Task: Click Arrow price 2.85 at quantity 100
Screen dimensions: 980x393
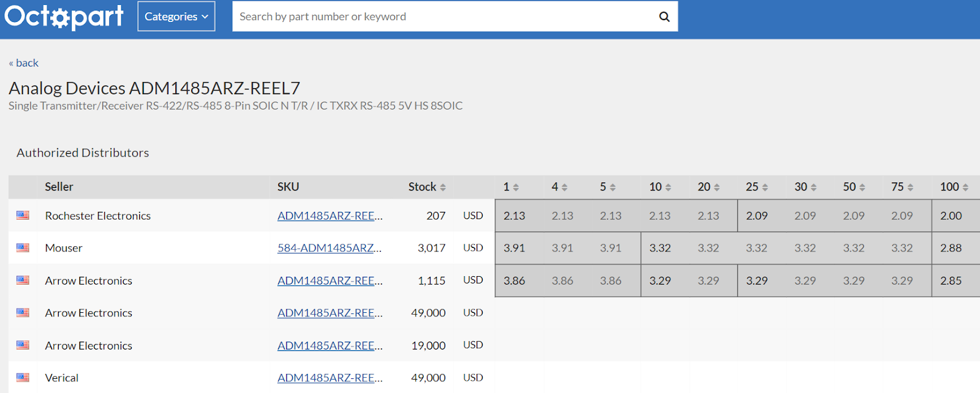Action: click(x=951, y=280)
